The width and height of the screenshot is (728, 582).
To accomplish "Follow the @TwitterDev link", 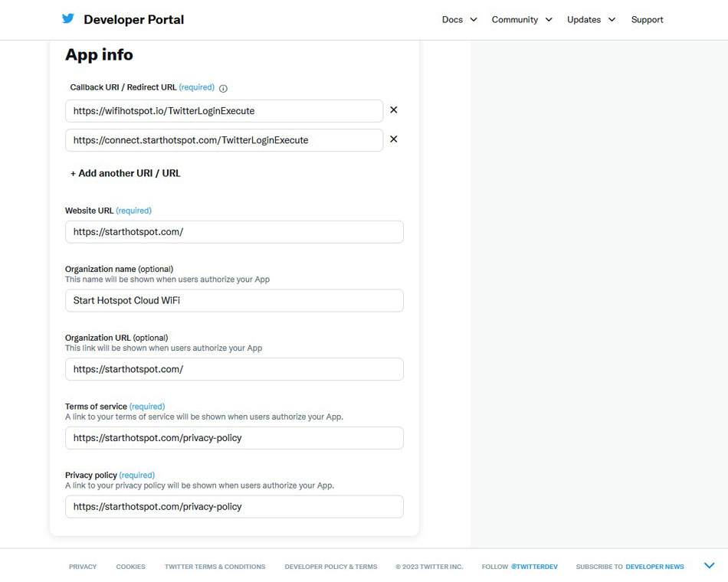I will click(534, 567).
